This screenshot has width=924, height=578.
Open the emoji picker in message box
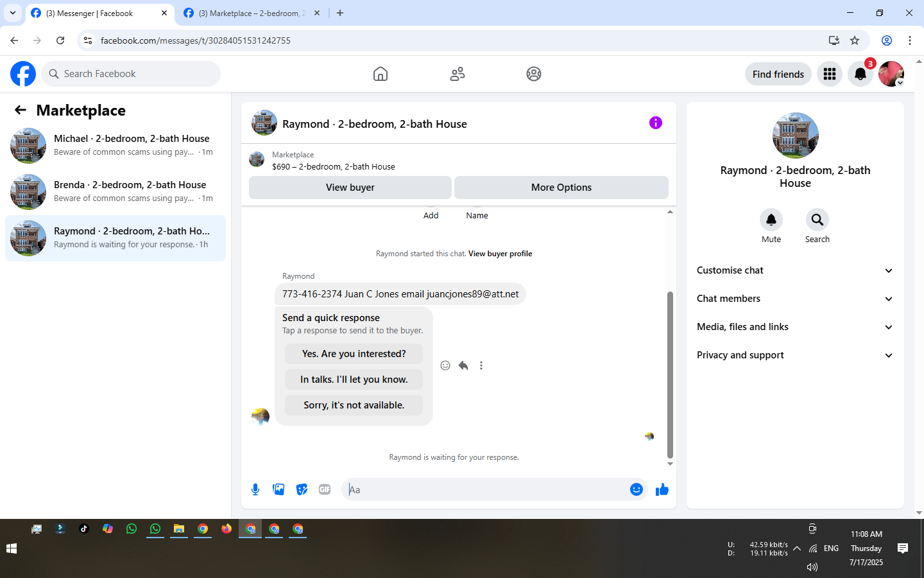[x=636, y=489]
